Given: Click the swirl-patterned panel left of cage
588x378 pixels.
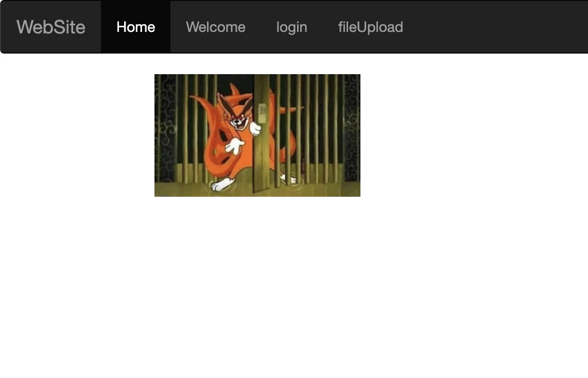Looking at the screenshot, I should coord(165,128).
